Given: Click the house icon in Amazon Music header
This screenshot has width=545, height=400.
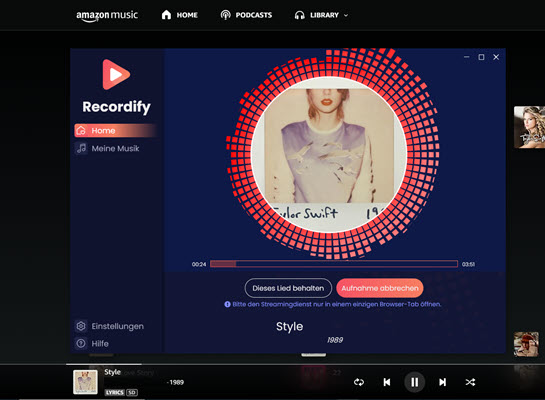Looking at the screenshot, I should click(x=166, y=15).
